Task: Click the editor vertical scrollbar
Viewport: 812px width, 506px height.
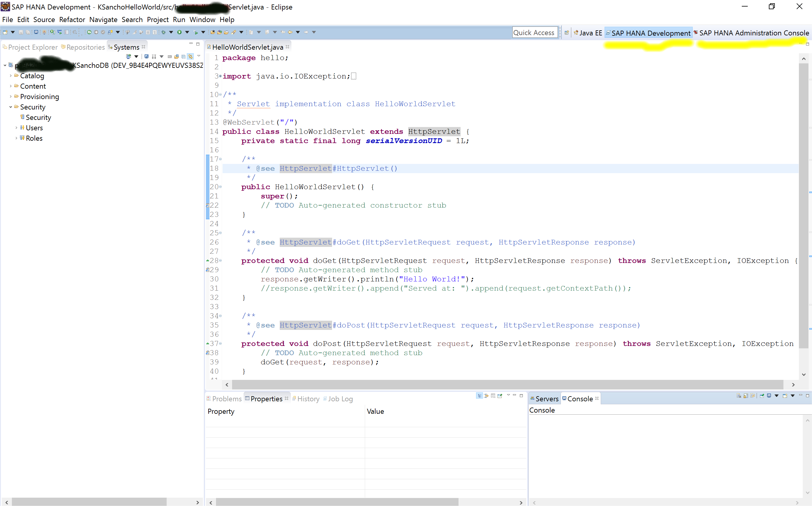Action: [803, 206]
